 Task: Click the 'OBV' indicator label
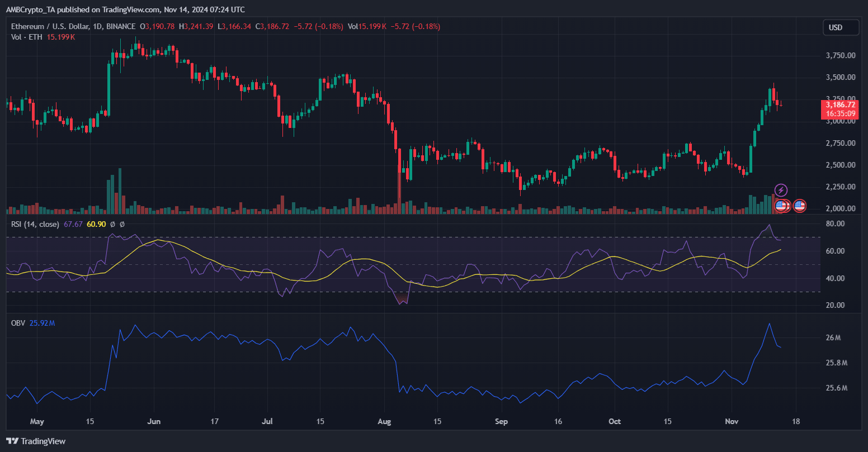[18, 323]
